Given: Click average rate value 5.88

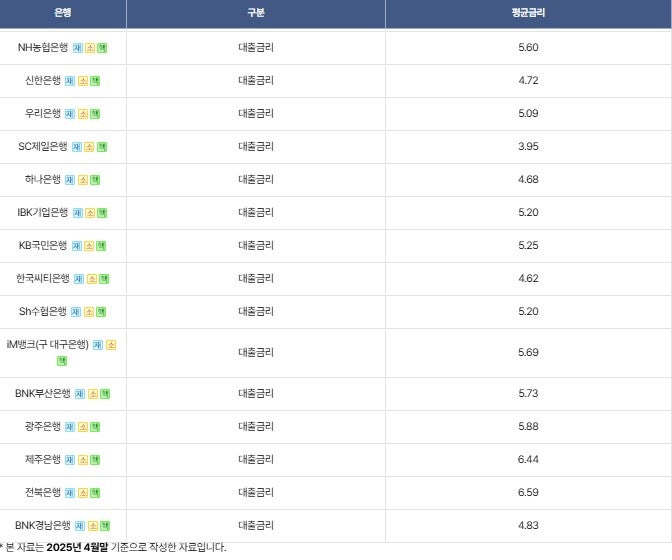Looking at the screenshot, I should (528, 426).
